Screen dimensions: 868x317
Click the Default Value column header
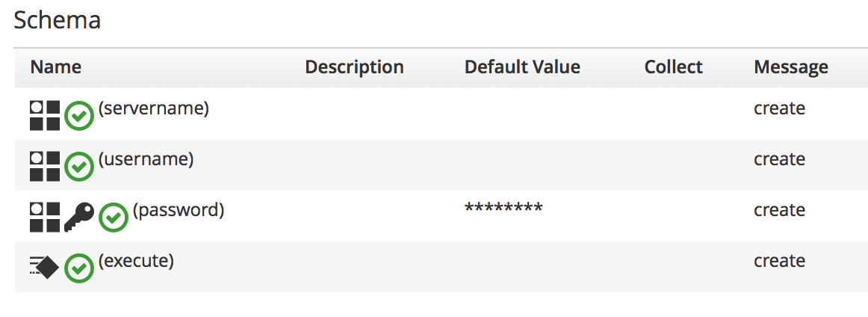pyautogui.click(x=522, y=67)
